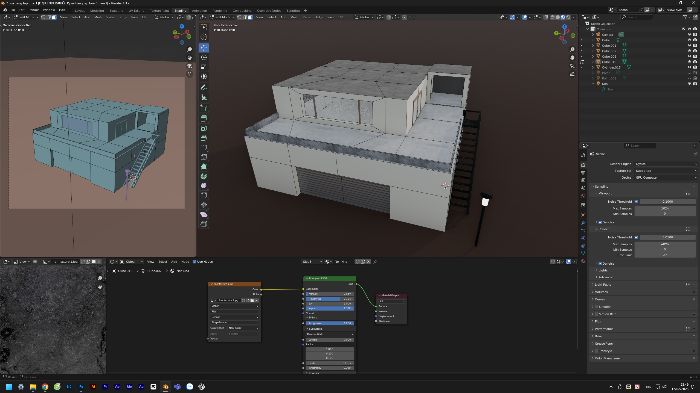Viewport: 700px width, 393px height.
Task: Select the Rotate tool
Action: tap(204, 58)
